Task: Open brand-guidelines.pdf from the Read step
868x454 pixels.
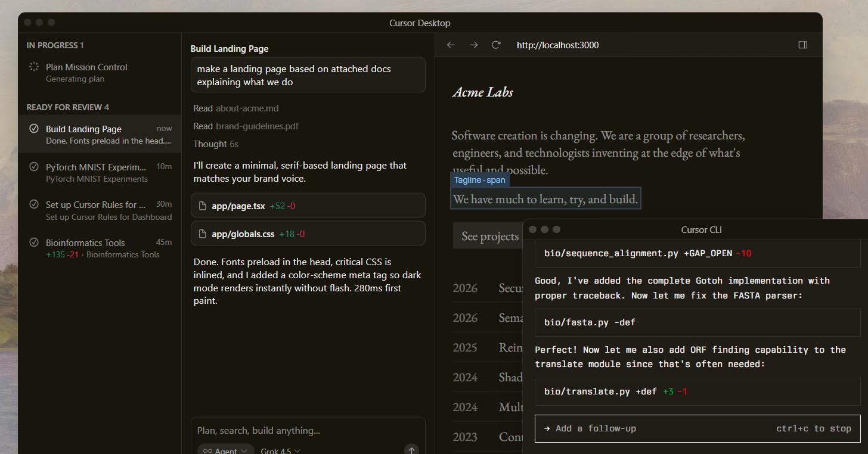Action: point(257,126)
